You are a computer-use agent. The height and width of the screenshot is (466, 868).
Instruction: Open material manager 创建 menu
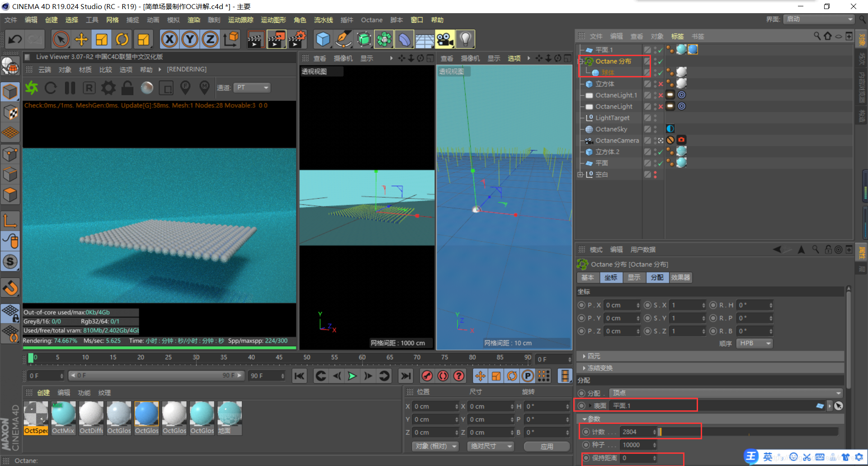tap(43, 393)
